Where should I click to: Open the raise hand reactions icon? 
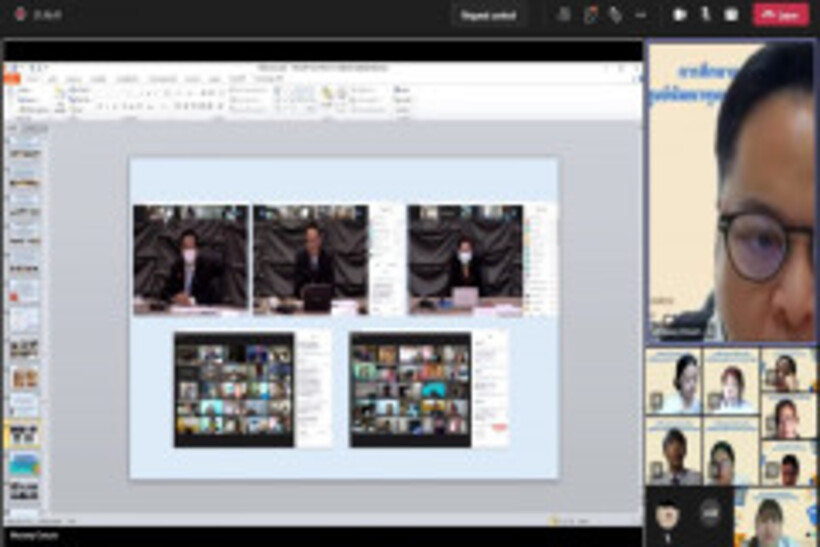pos(616,15)
